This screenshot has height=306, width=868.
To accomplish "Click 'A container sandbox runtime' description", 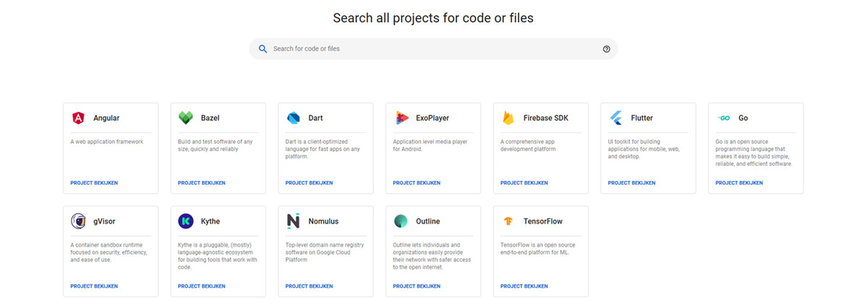I will [x=109, y=252].
